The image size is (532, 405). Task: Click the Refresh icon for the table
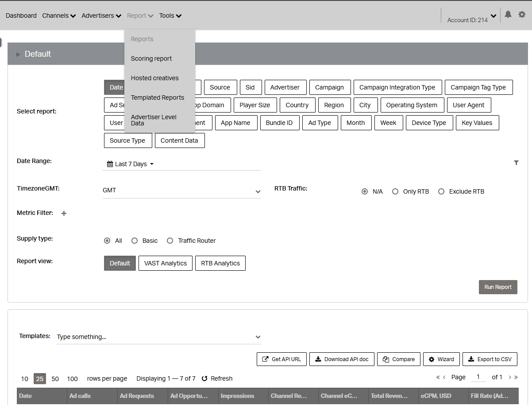click(x=204, y=378)
